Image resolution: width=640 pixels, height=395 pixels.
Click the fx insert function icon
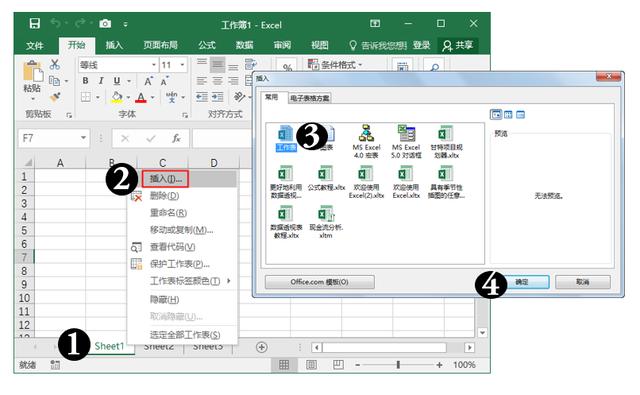pyautogui.click(x=176, y=138)
